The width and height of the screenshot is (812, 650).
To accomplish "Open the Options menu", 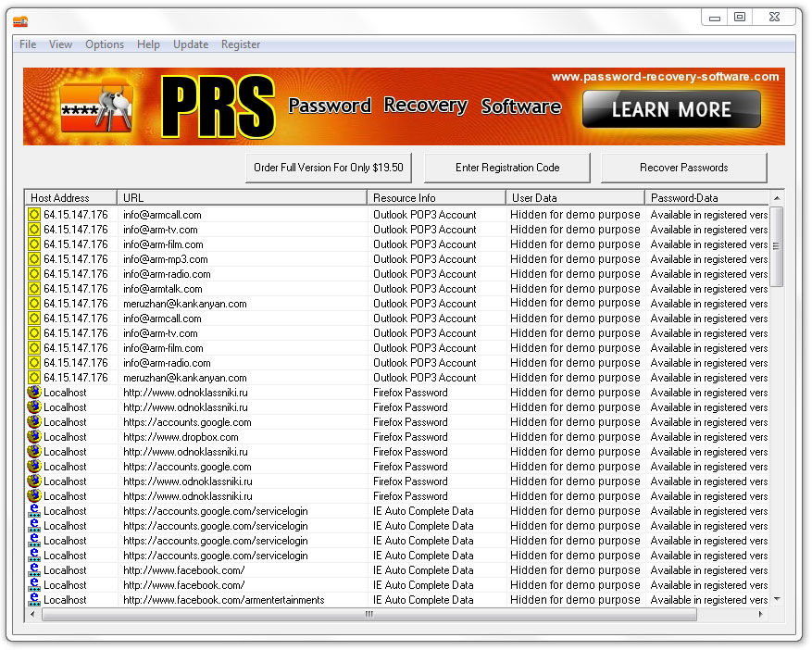I will [105, 44].
